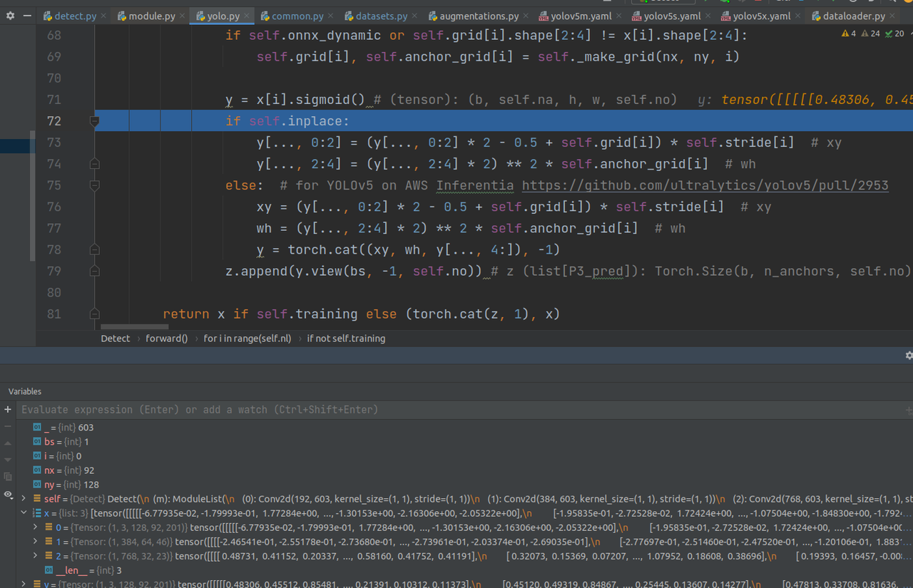The width and height of the screenshot is (913, 588).
Task: Select the Variables panel tab
Action: (25, 391)
